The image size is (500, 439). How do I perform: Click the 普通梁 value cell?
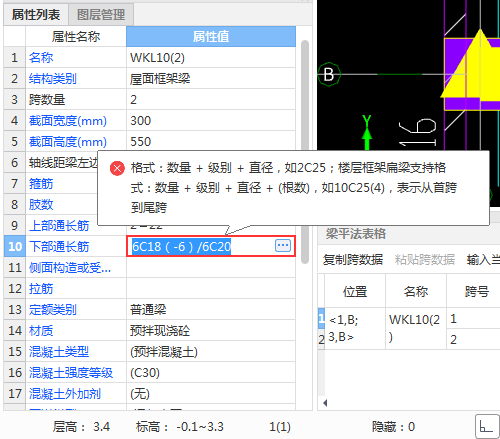click(211, 310)
